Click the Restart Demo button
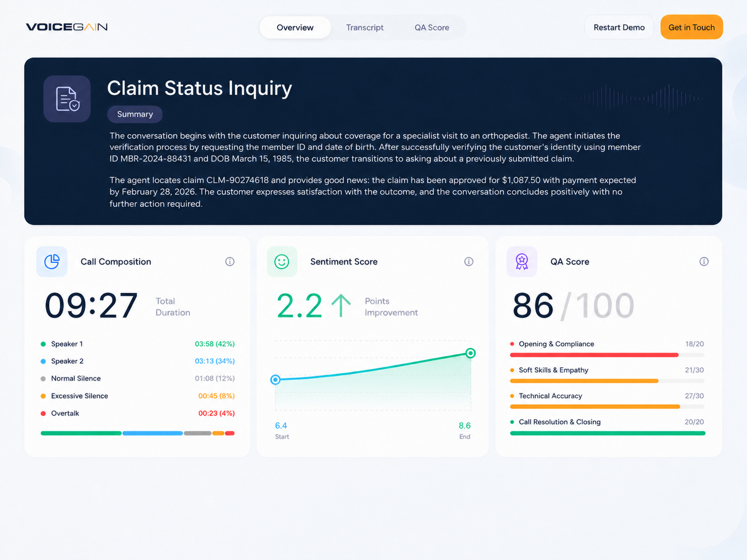 tap(619, 27)
